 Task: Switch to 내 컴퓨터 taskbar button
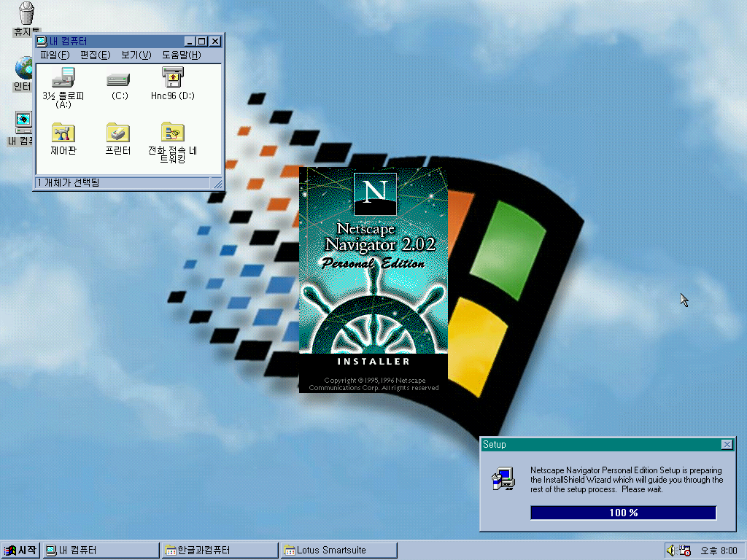tap(101, 551)
